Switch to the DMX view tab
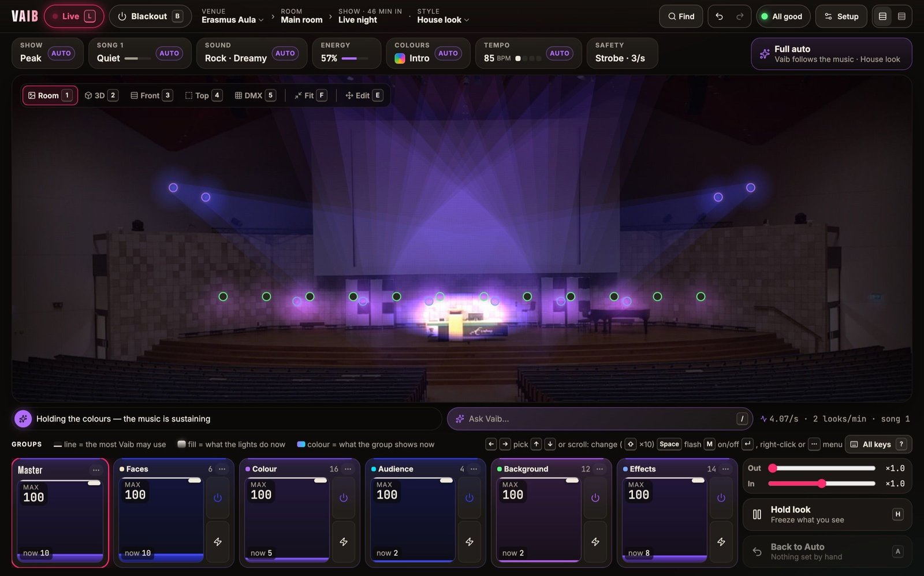The height and width of the screenshot is (576, 924). [x=255, y=95]
